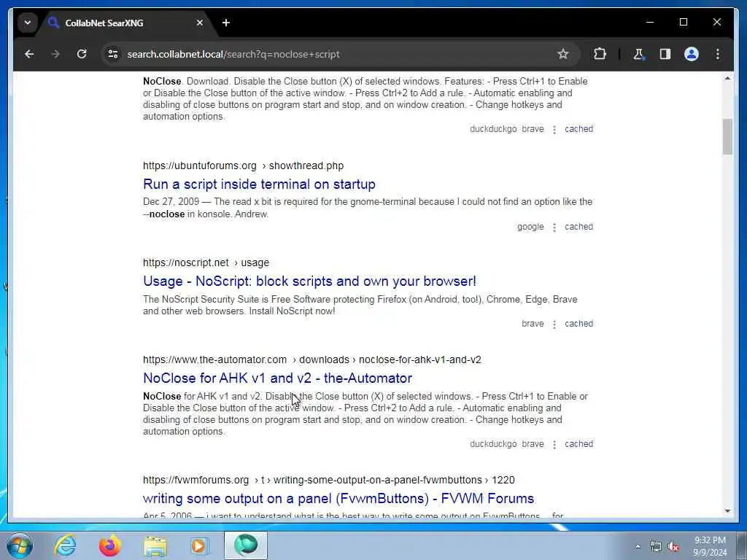Launch Firefox from the taskbar
Image resolution: width=747 pixels, height=560 pixels.
click(110, 545)
